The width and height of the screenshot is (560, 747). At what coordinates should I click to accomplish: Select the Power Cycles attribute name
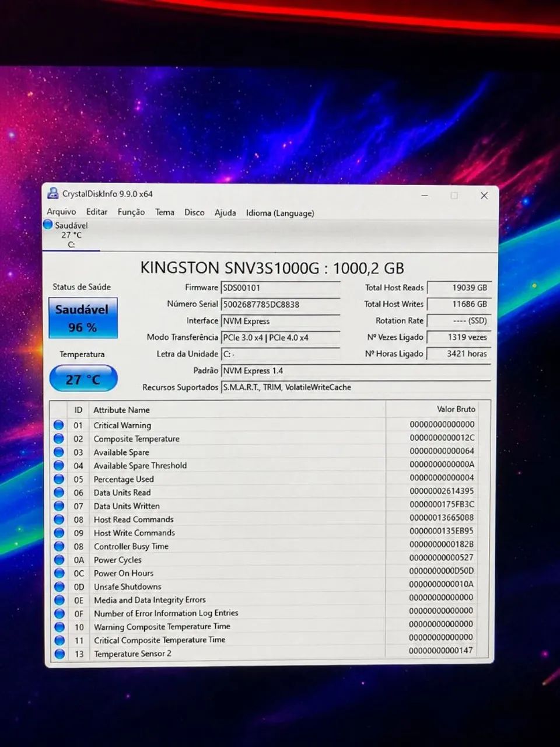coord(117,559)
